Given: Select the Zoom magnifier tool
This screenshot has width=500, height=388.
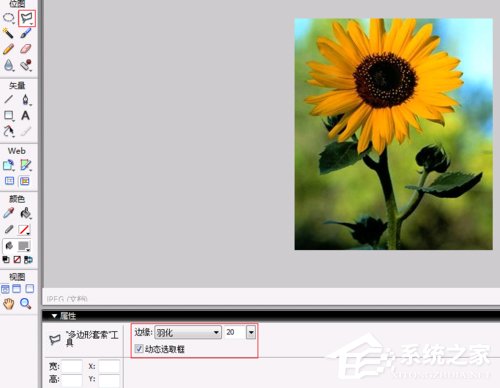Looking at the screenshot, I should point(26,304).
